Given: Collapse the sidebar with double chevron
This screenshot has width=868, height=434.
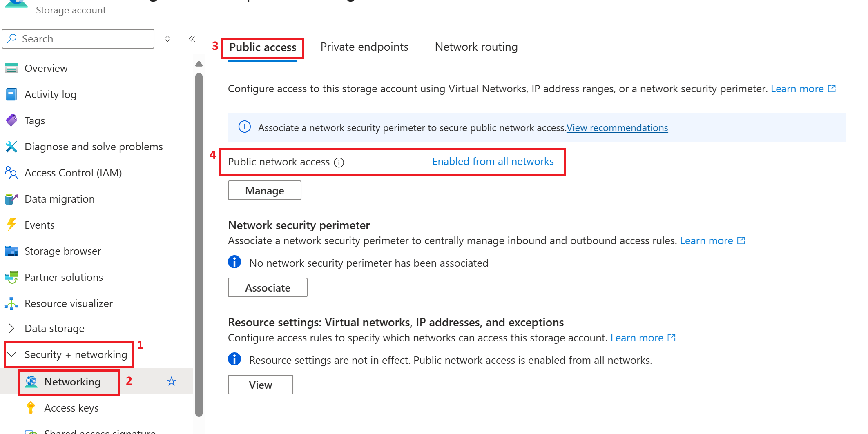Looking at the screenshot, I should (x=192, y=39).
